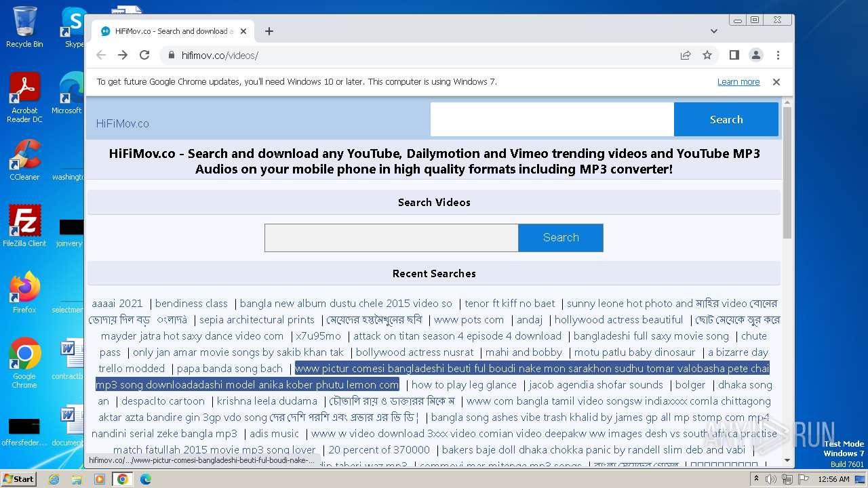Image resolution: width=868 pixels, height=488 pixels.
Task: Click the header Search button
Action: point(726,119)
